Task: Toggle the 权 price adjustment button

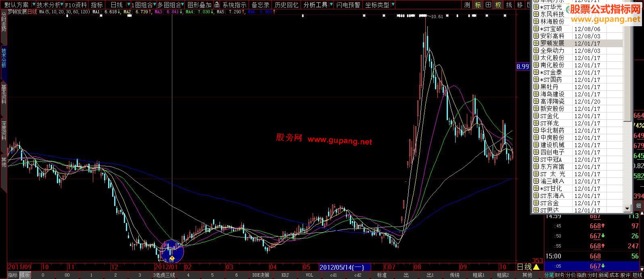Action: (x=499, y=5)
